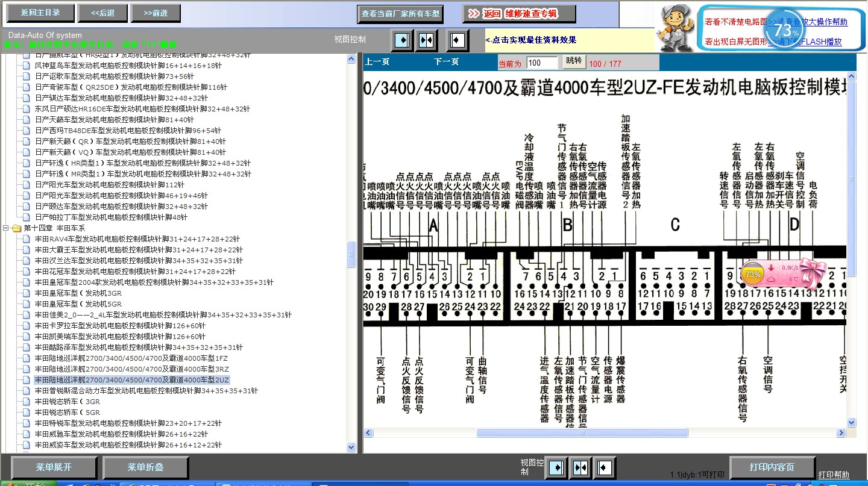
Task: Click 查看当前厂家所有车型 button
Action: (x=401, y=14)
